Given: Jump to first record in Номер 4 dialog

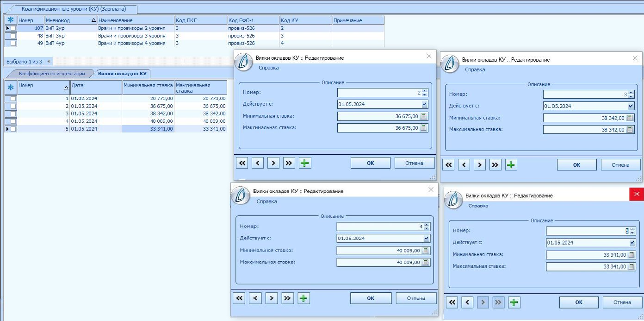Looking at the screenshot, I should click(x=239, y=298).
